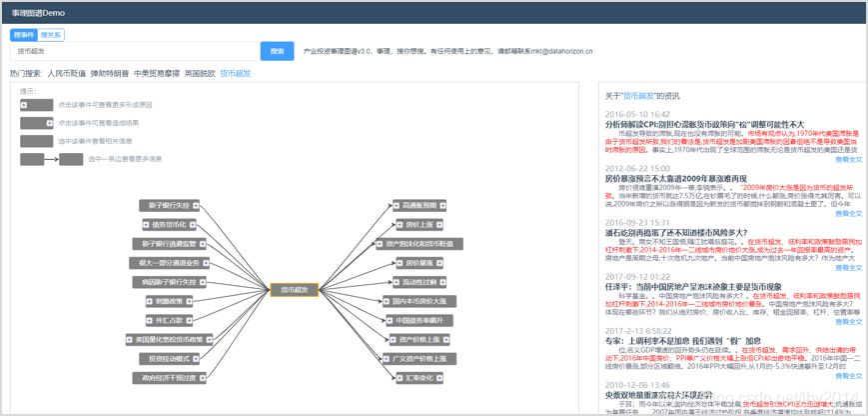Click 查看全文 under the 2016-05-10 article

tap(849, 160)
